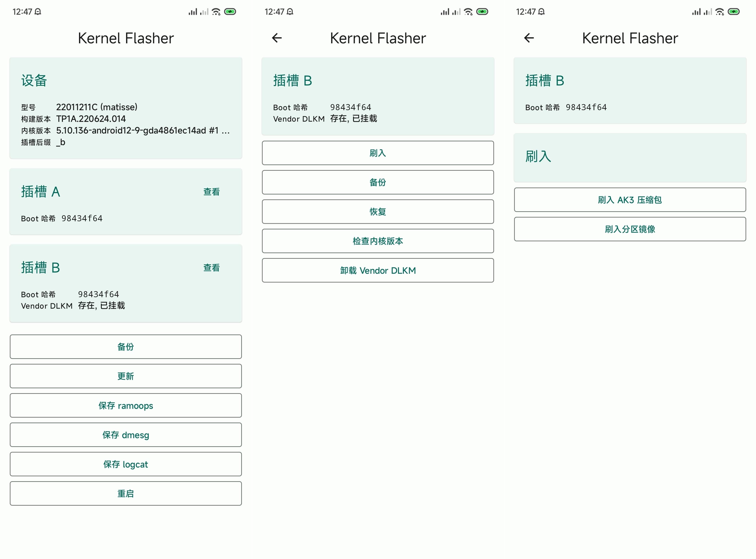The width and height of the screenshot is (756, 559).
Task: Select 插槽 A Boot hash 98434f64
Action: point(82,218)
